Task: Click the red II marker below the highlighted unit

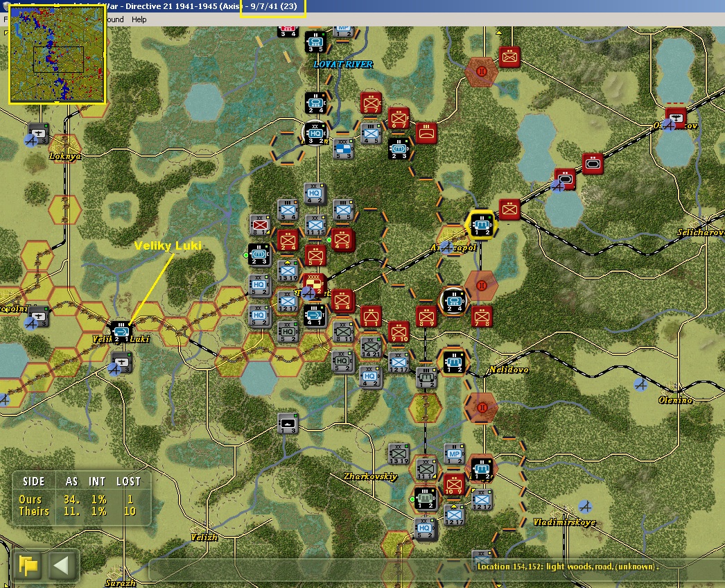Action: pyautogui.click(x=481, y=285)
